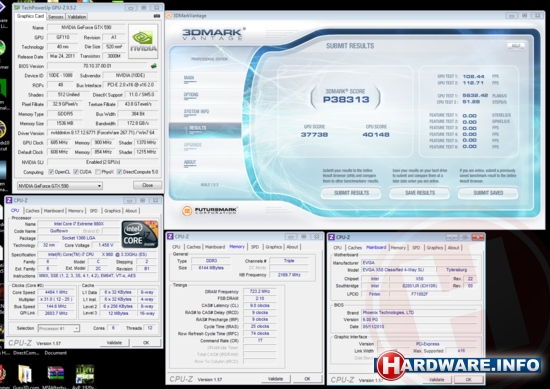Open the Processor #1 selection dropdown
The image size is (550, 389).
click(59, 328)
